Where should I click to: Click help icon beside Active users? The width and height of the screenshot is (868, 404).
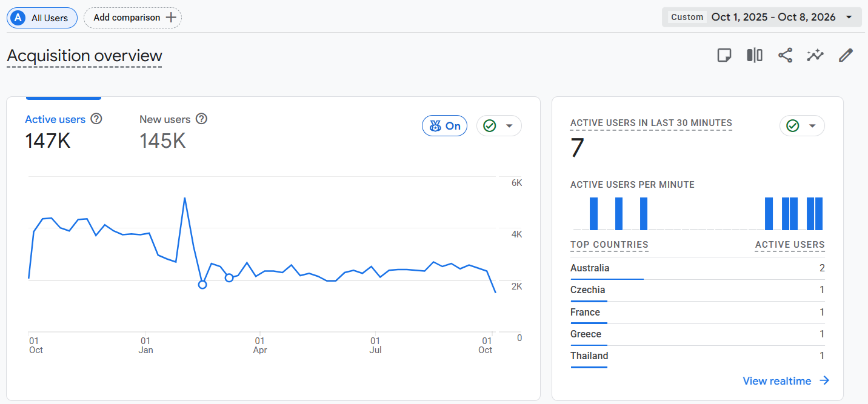pos(96,119)
